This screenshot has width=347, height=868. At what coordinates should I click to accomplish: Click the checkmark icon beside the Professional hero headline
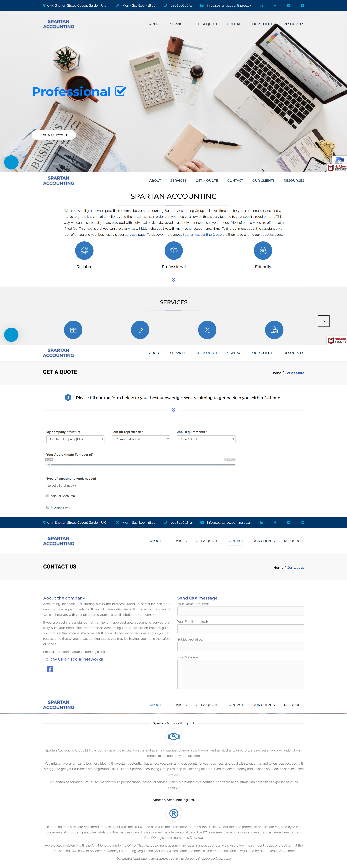click(120, 91)
